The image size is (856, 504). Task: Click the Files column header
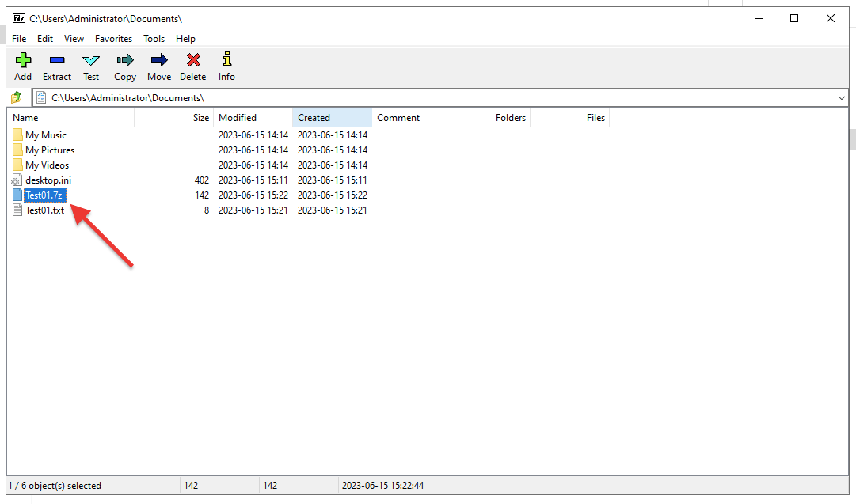[x=569, y=118]
